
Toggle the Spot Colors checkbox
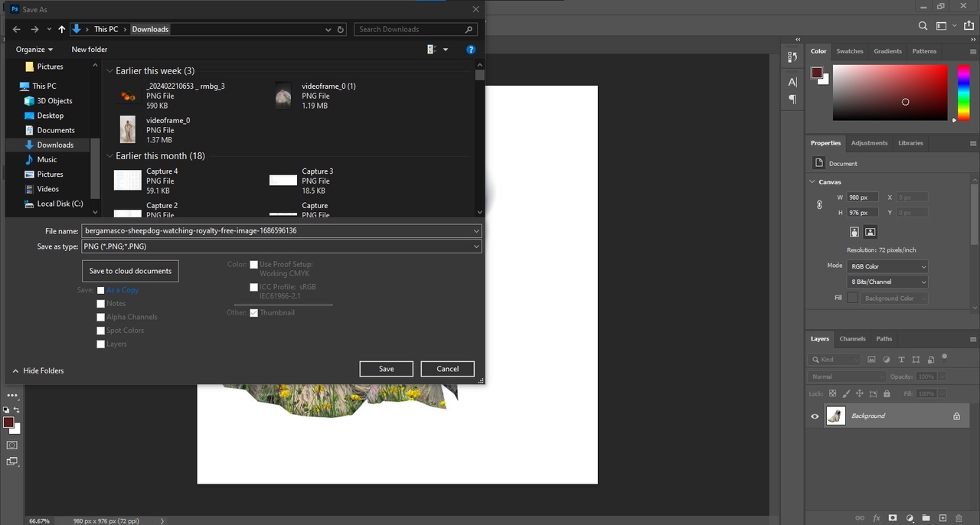[100, 331]
